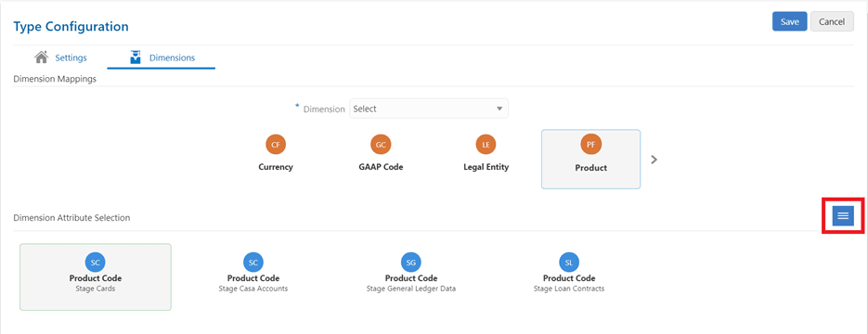Show next dimensions with right chevron
The width and height of the screenshot is (868, 334).
tap(654, 160)
